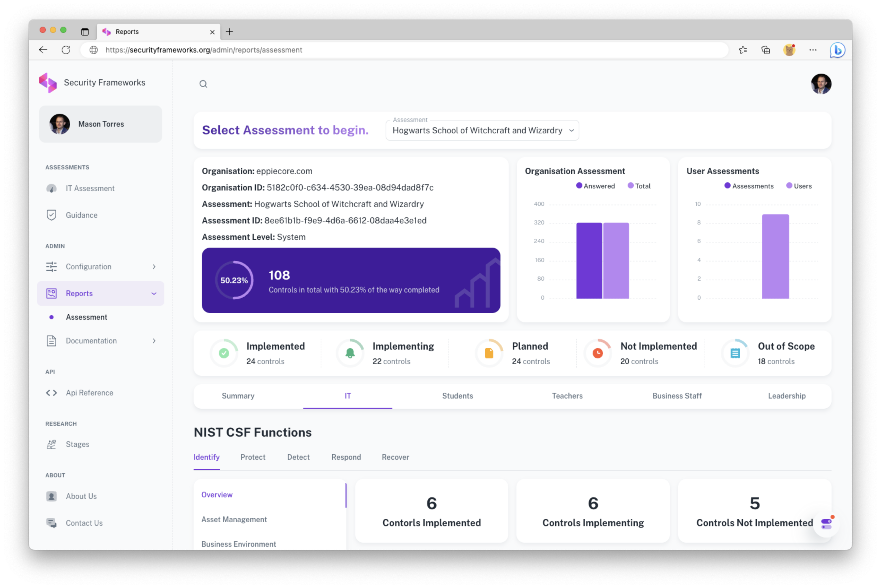Click the 50.23% circular progress indicator
Image resolution: width=881 pixels, height=588 pixels.
[234, 280]
